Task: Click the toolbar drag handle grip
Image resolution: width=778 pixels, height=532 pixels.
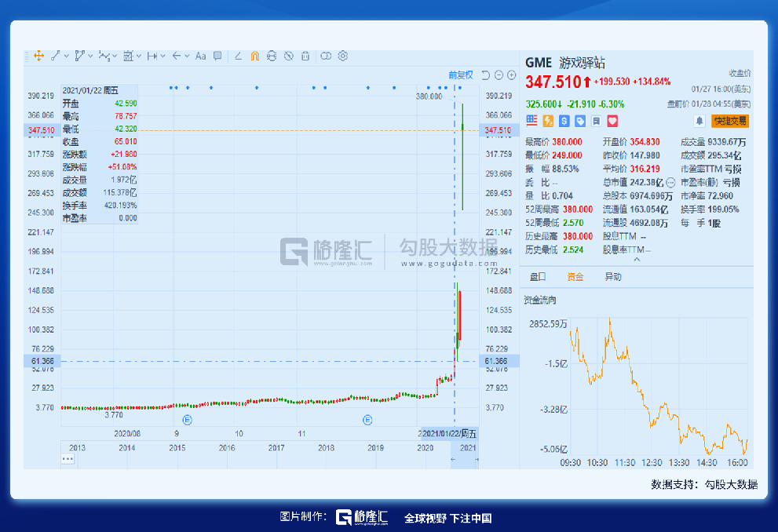Action: [26, 56]
